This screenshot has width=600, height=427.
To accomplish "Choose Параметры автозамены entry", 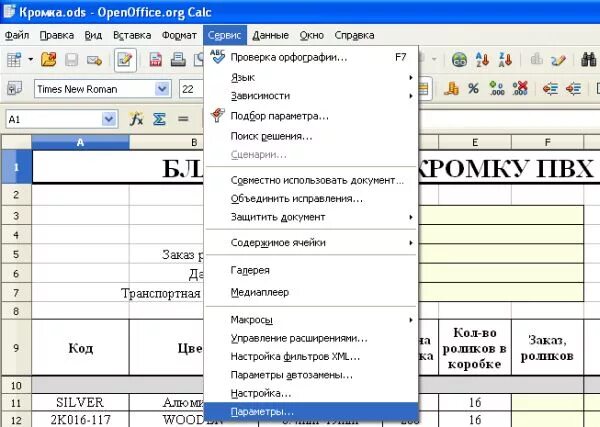I will [311, 375].
